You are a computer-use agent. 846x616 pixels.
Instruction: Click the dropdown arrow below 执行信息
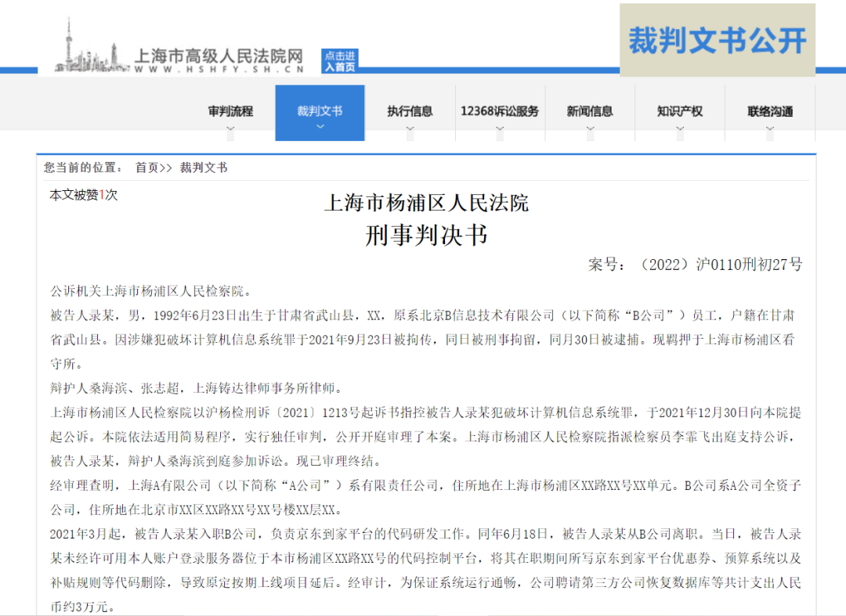410,129
